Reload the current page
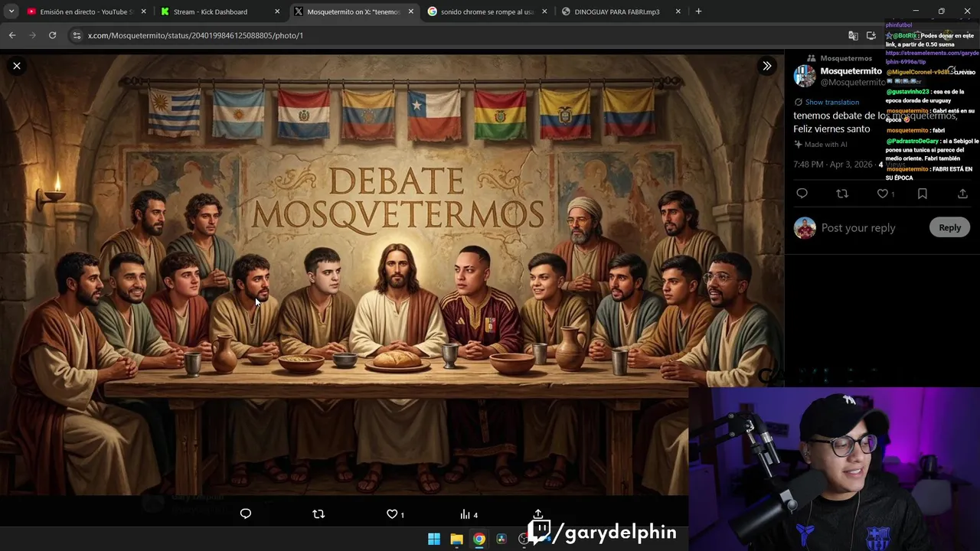This screenshot has height=551, width=980. coord(52,35)
